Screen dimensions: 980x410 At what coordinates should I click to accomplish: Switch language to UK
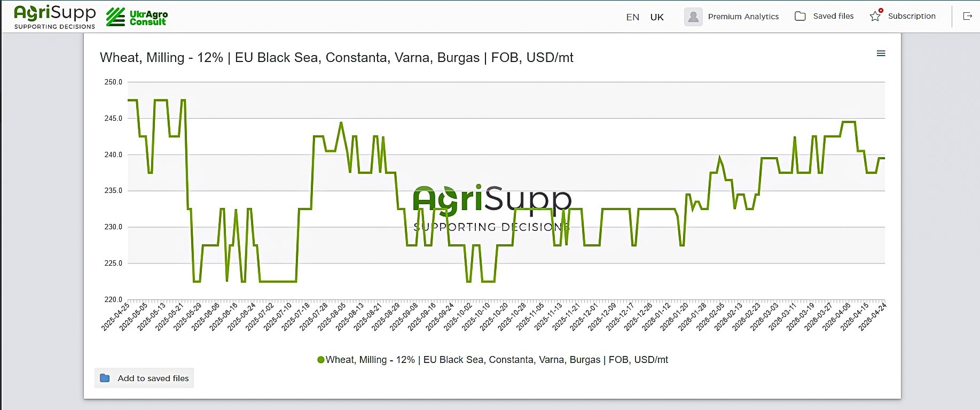[x=657, y=17]
